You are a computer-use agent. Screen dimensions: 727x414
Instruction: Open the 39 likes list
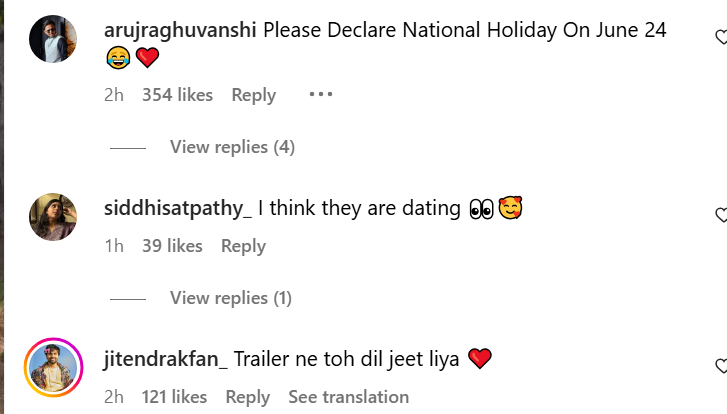pyautogui.click(x=172, y=246)
